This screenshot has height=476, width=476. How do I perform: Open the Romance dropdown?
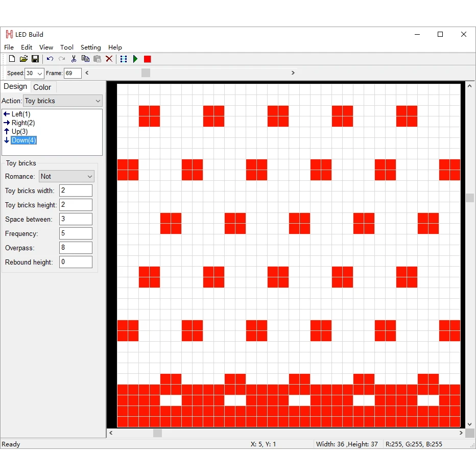coord(66,176)
